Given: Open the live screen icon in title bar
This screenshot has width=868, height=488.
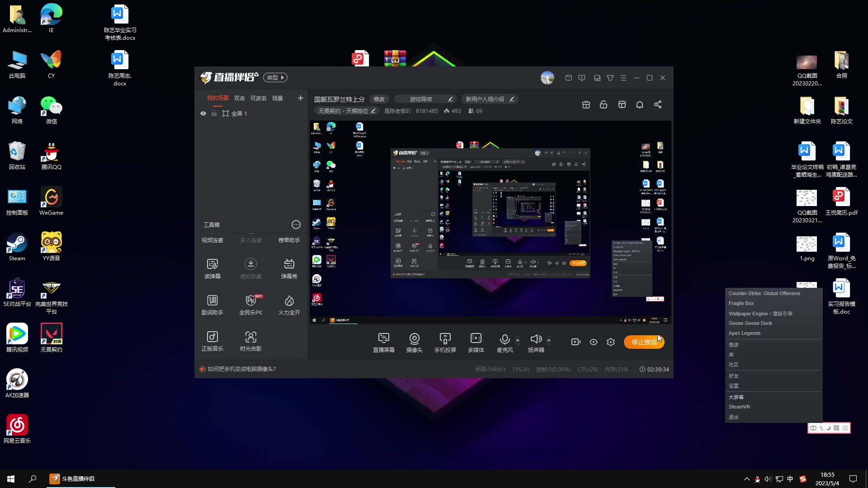Looking at the screenshot, I should tap(582, 78).
